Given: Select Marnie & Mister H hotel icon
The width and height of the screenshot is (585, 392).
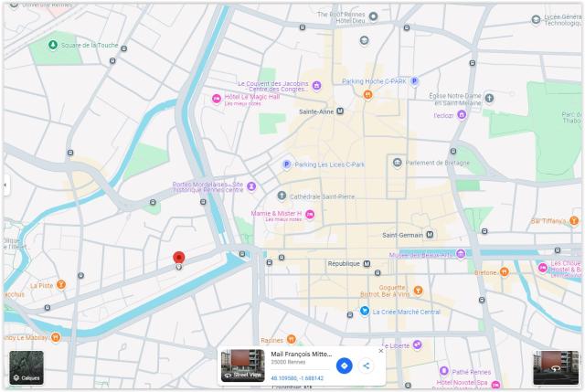Looking at the screenshot, I should pos(310,215).
